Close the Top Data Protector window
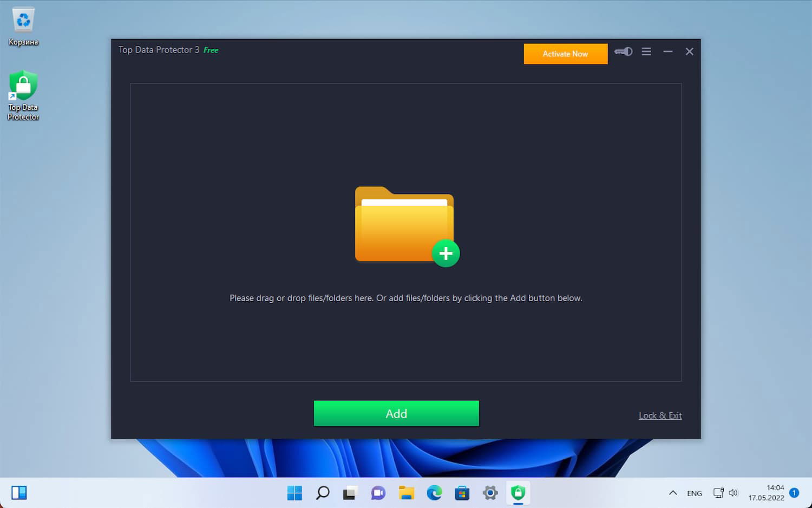Viewport: 812px width, 508px height. [x=689, y=51]
